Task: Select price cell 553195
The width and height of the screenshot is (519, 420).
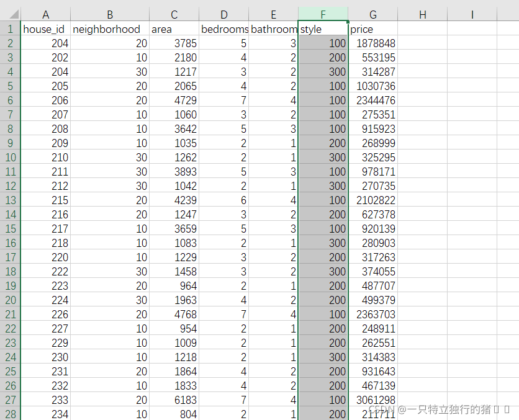Action: [x=372, y=57]
